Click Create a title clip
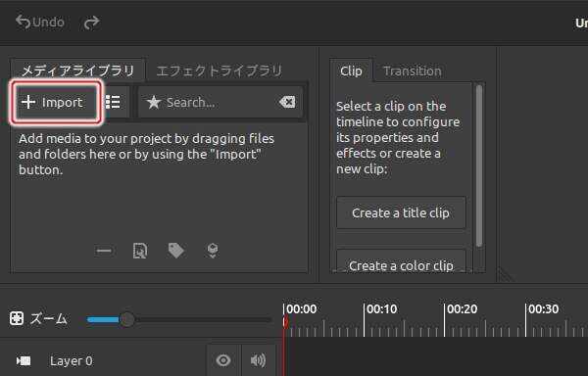 click(401, 212)
